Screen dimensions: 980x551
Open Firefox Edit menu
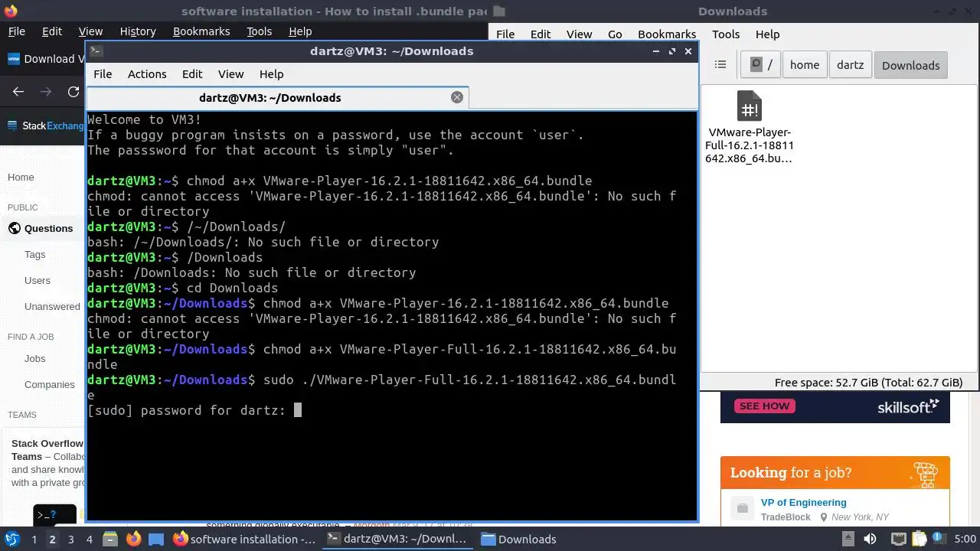(x=52, y=31)
